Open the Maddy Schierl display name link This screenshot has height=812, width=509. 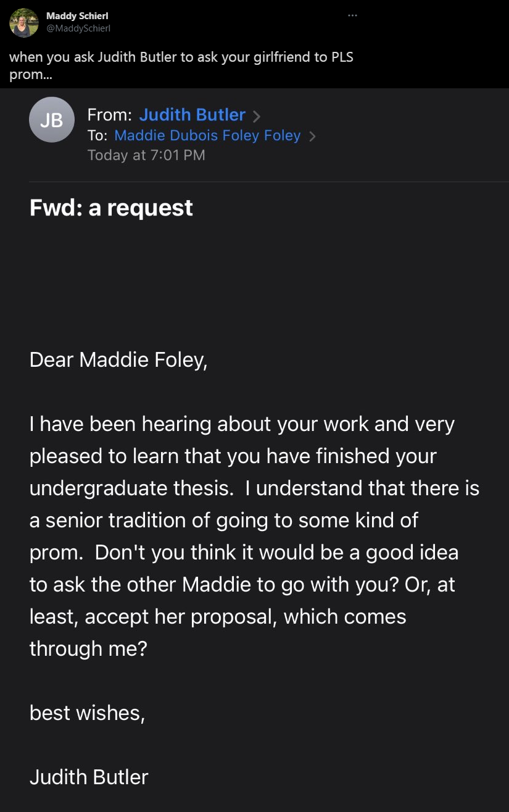77,15
